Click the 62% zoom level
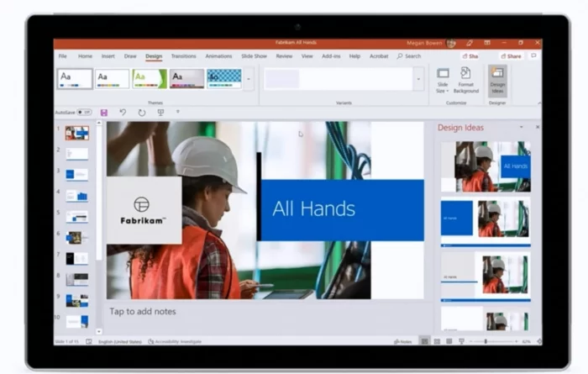 click(526, 341)
